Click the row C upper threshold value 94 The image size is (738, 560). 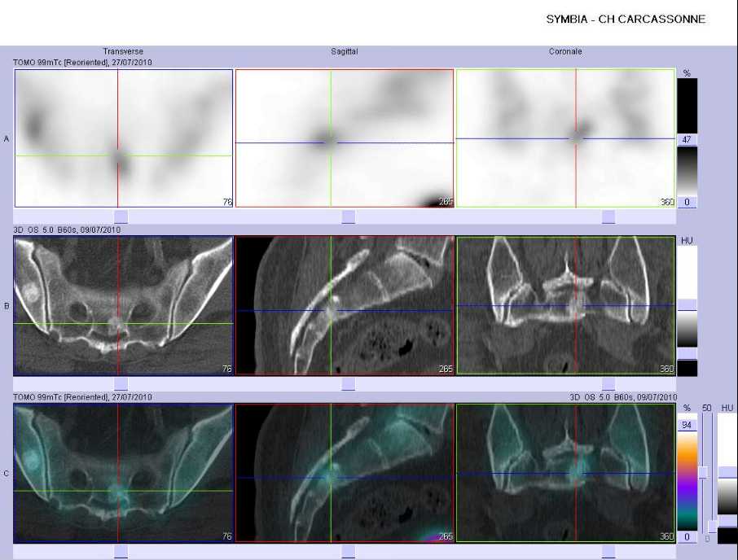click(687, 425)
